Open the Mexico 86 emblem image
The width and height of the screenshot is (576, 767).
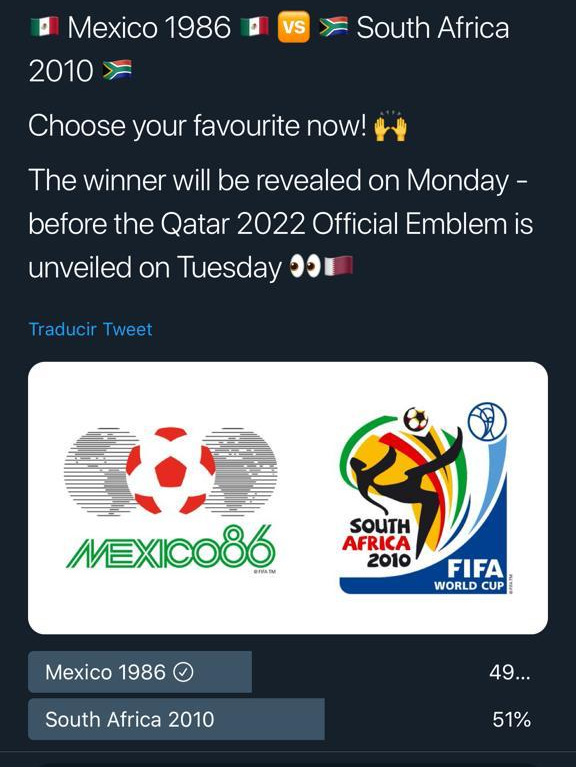coord(170,499)
